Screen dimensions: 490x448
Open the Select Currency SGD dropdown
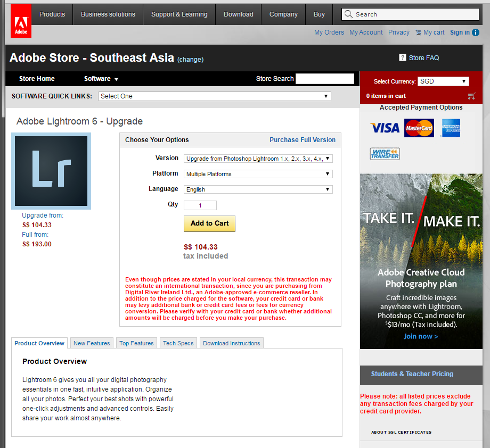[x=443, y=81]
